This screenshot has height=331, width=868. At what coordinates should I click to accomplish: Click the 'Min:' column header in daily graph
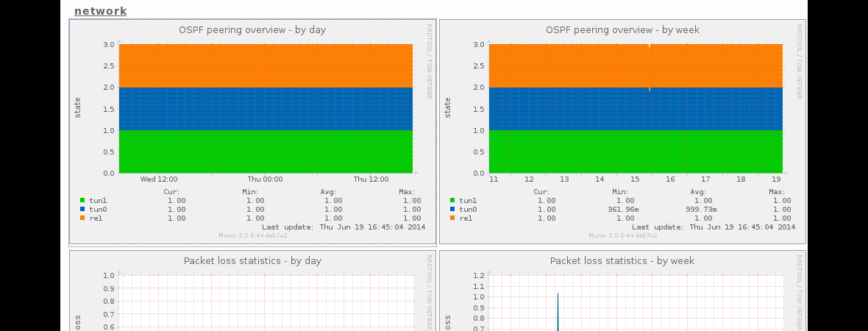coord(250,191)
